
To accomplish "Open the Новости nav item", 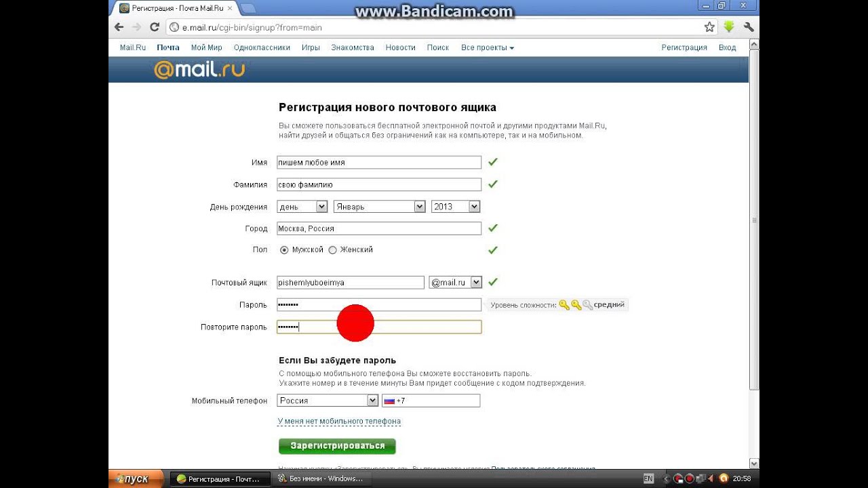I will pos(400,47).
